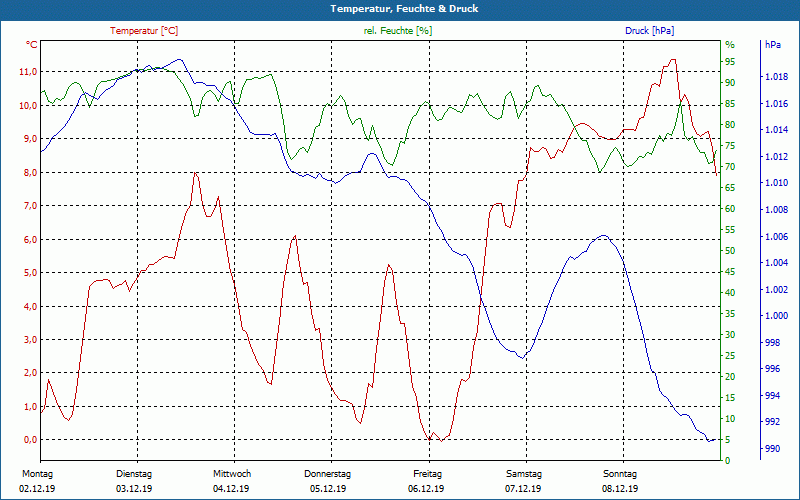Click the '1.002' pressure axis value
The height and width of the screenshot is (500, 800).
tap(777, 289)
